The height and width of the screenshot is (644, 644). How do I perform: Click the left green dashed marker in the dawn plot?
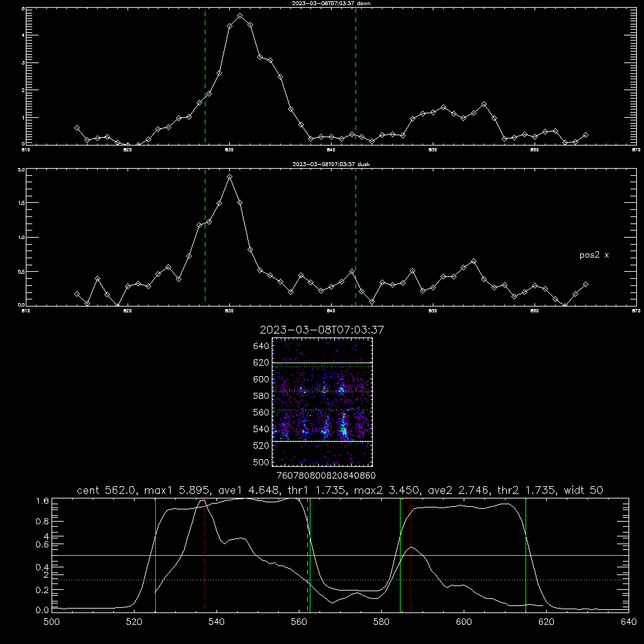[205, 76]
